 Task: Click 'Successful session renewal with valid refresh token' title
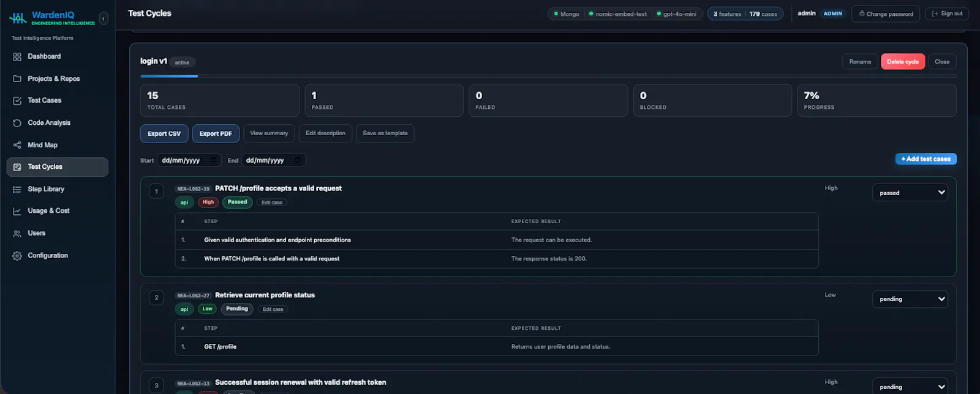pos(301,382)
